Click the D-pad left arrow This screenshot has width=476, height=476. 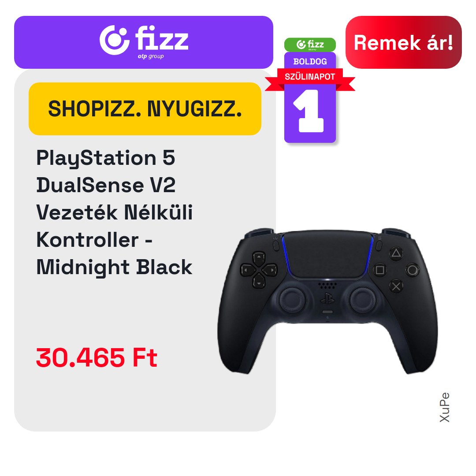(x=247, y=270)
